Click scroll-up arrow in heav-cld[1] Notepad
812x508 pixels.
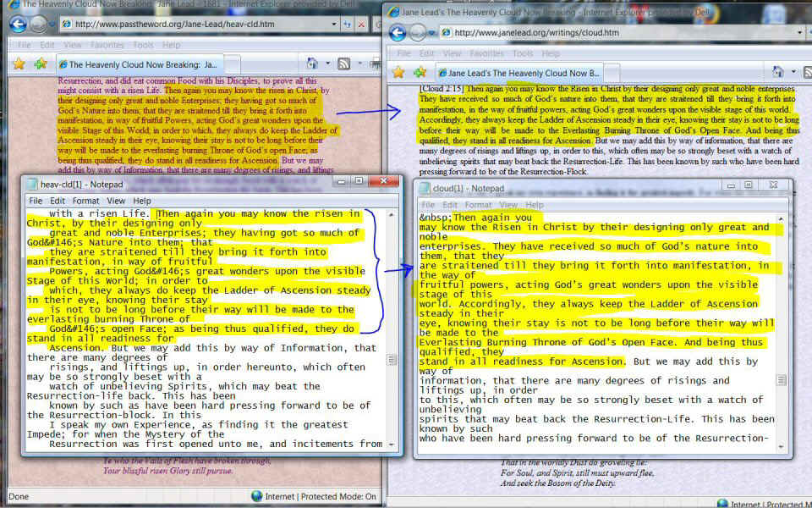pyautogui.click(x=392, y=214)
